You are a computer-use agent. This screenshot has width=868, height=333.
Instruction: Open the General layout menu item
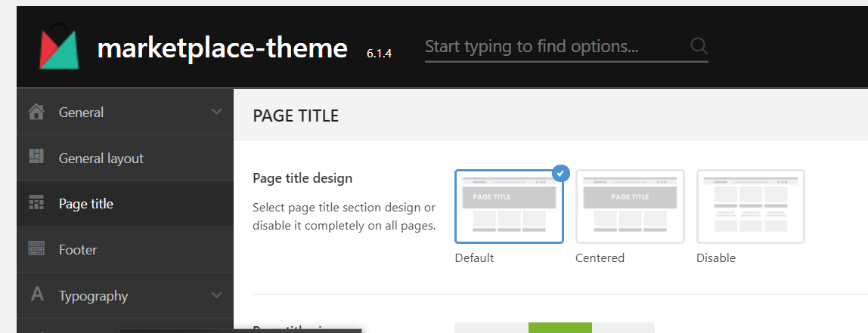(101, 159)
